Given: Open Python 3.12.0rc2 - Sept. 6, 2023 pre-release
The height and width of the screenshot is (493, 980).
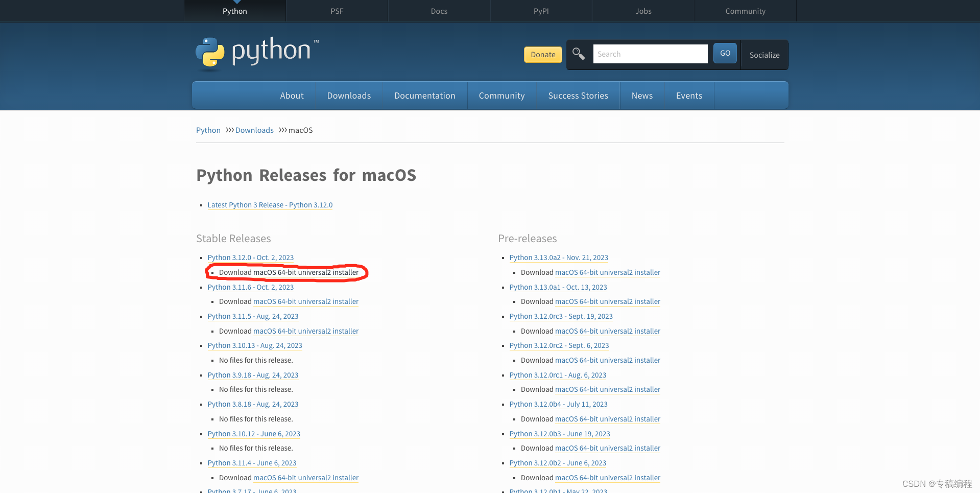Looking at the screenshot, I should click(x=559, y=345).
